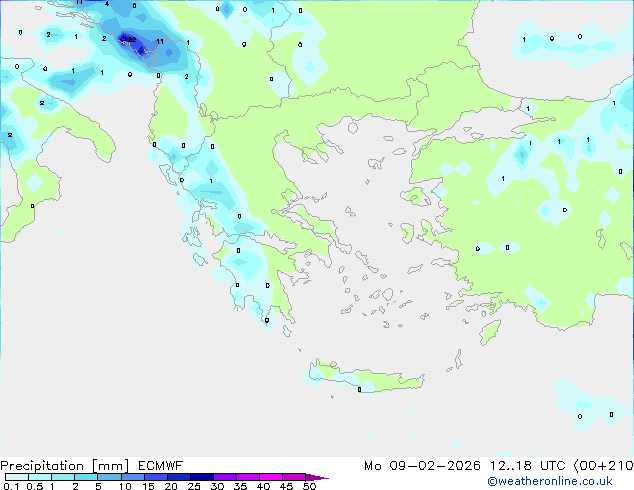
Task: Select legend swatch between 35 and 40
Action: [x=248, y=477]
